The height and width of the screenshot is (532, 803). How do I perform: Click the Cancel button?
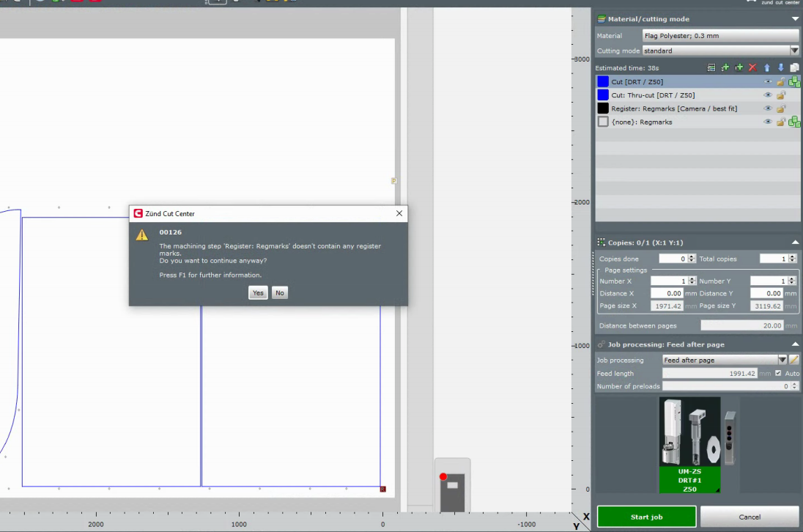coord(750,517)
